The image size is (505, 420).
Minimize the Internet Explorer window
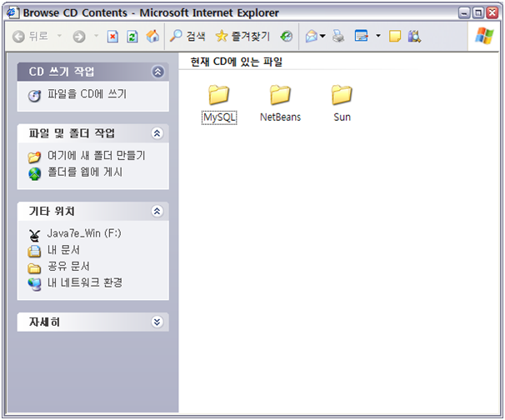tap(464, 12)
